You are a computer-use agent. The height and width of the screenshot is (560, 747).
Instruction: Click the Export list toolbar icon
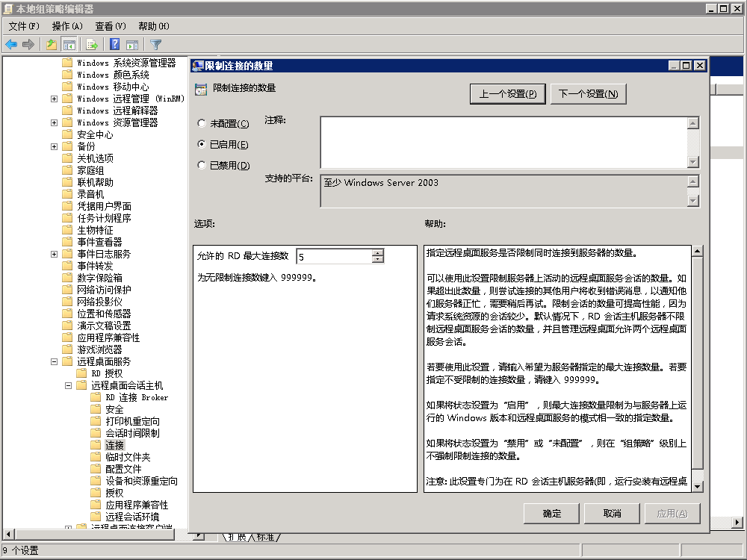pos(92,45)
